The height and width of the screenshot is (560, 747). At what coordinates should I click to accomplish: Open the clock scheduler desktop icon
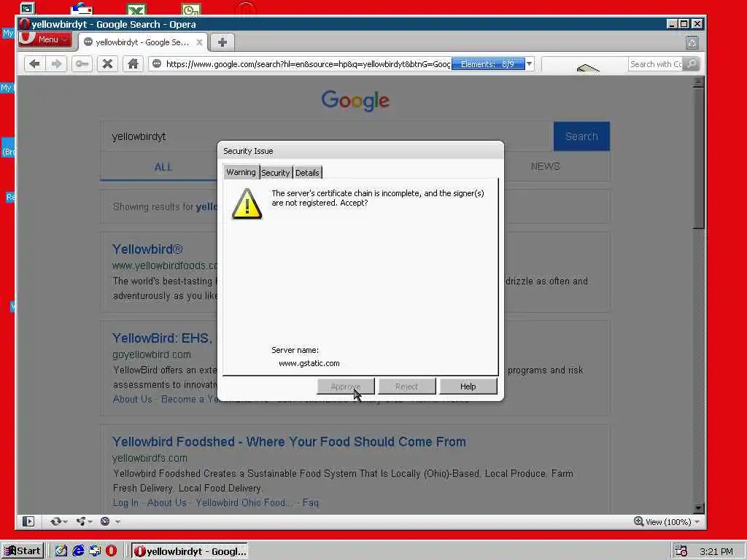coord(191,9)
